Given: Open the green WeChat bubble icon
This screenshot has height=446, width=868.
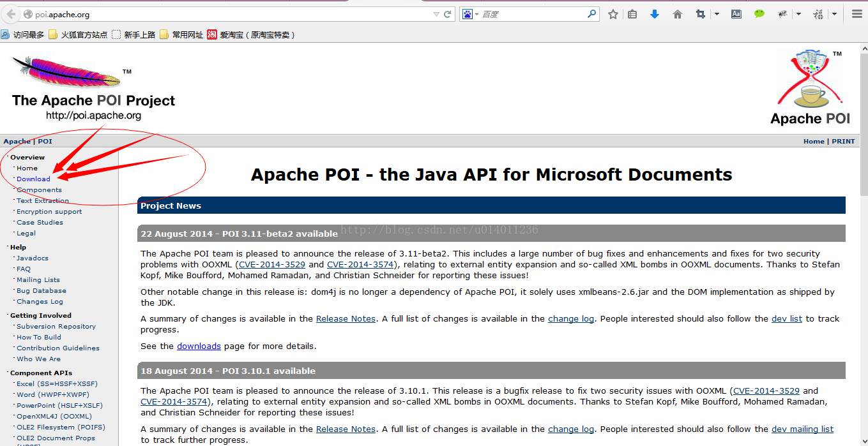Looking at the screenshot, I should [759, 13].
